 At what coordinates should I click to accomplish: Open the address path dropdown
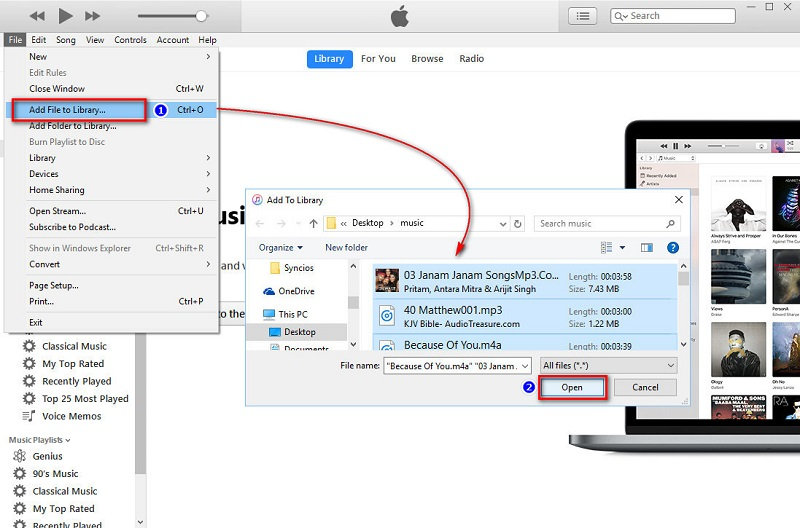click(x=503, y=224)
